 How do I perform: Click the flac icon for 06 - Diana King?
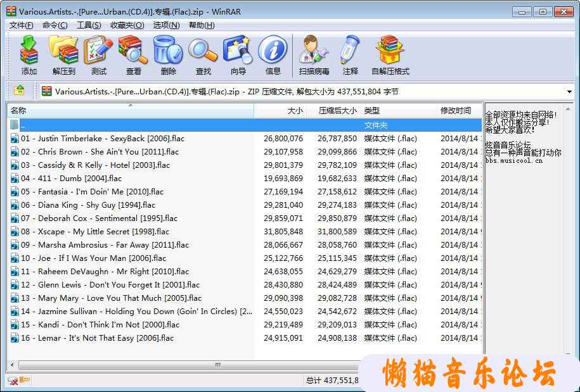15,205
